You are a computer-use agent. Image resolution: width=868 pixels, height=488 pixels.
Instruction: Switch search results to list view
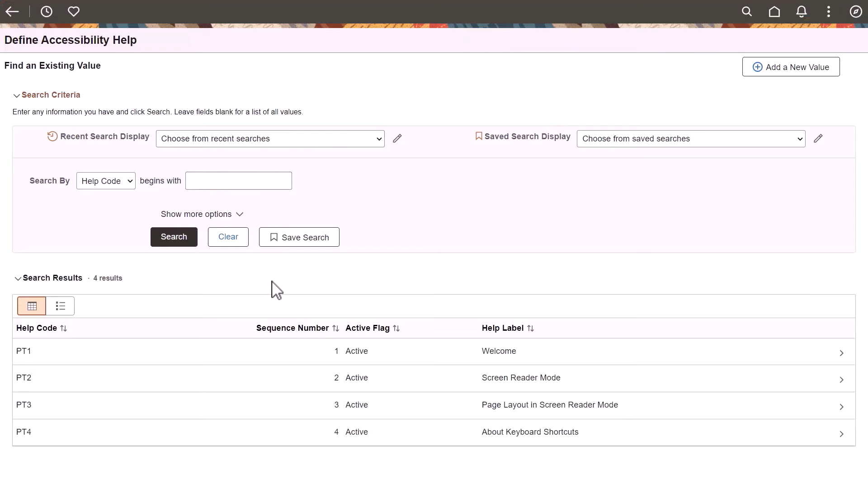[60, 306]
